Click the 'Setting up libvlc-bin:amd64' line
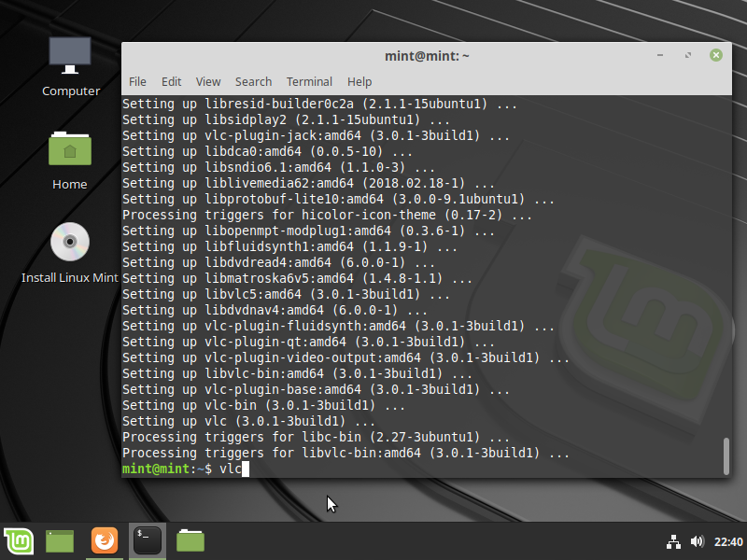Image resolution: width=747 pixels, height=560 pixels. click(x=297, y=374)
